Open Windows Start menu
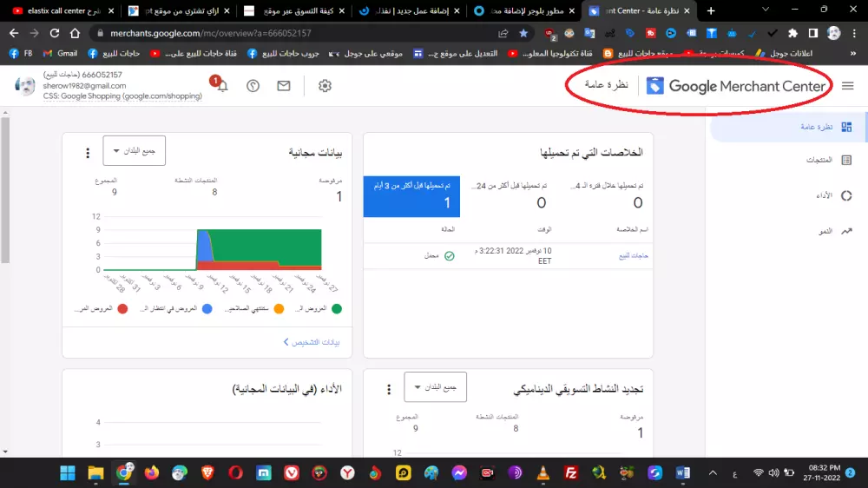This screenshot has height=488, width=868. pyautogui.click(x=68, y=473)
